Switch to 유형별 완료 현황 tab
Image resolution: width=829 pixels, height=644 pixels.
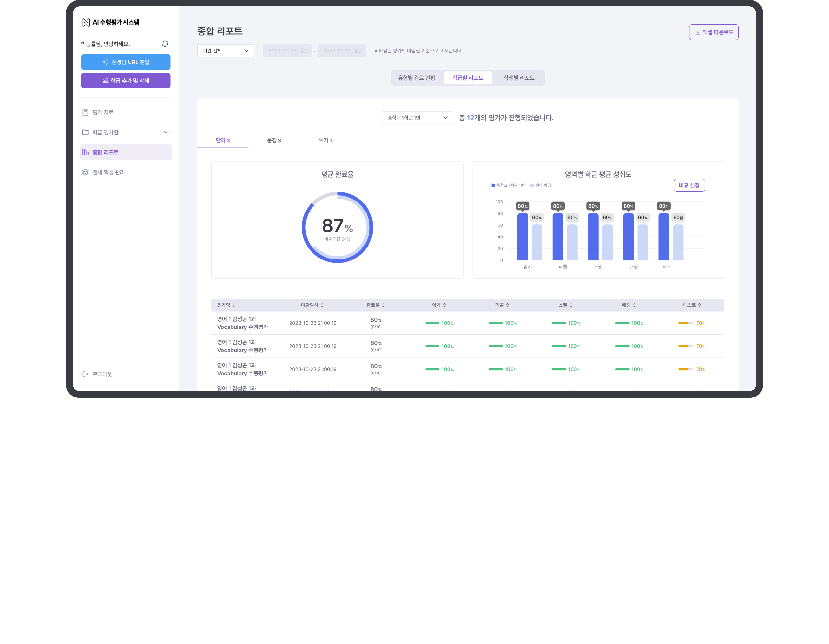[x=416, y=78]
